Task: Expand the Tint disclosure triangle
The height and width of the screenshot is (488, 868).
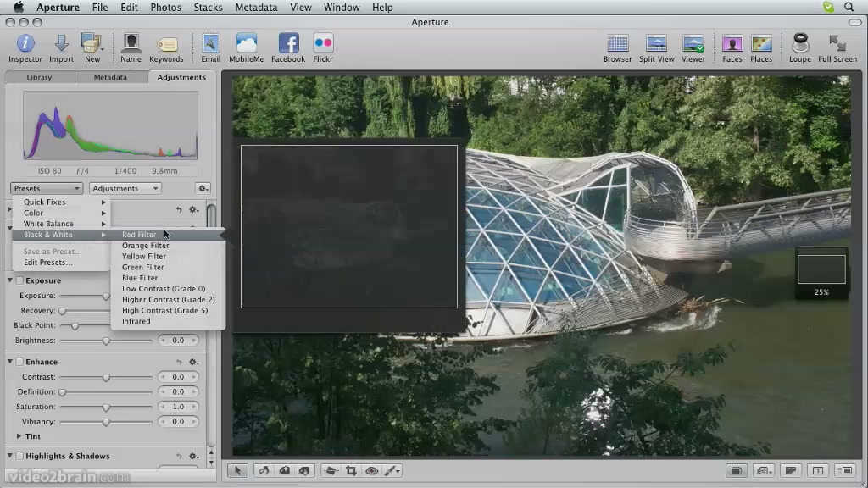Action: point(19,436)
